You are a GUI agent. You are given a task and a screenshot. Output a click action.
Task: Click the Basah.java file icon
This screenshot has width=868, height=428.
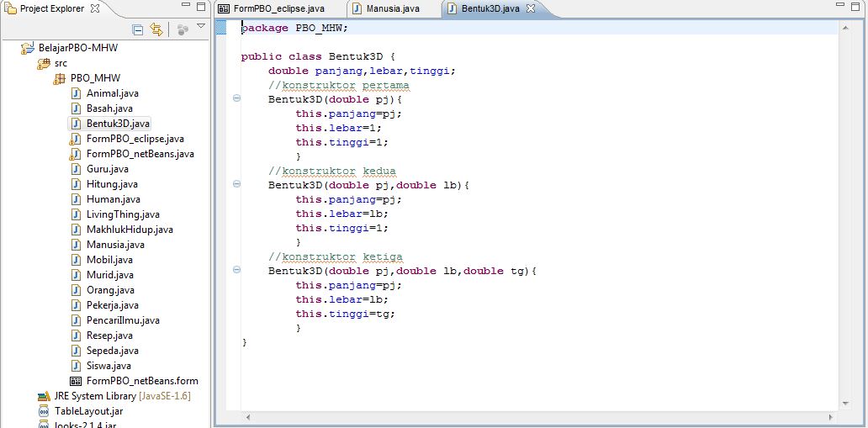click(77, 108)
